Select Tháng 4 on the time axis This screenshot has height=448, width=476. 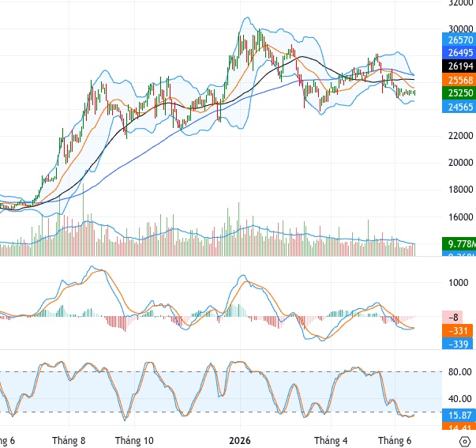[331, 440]
